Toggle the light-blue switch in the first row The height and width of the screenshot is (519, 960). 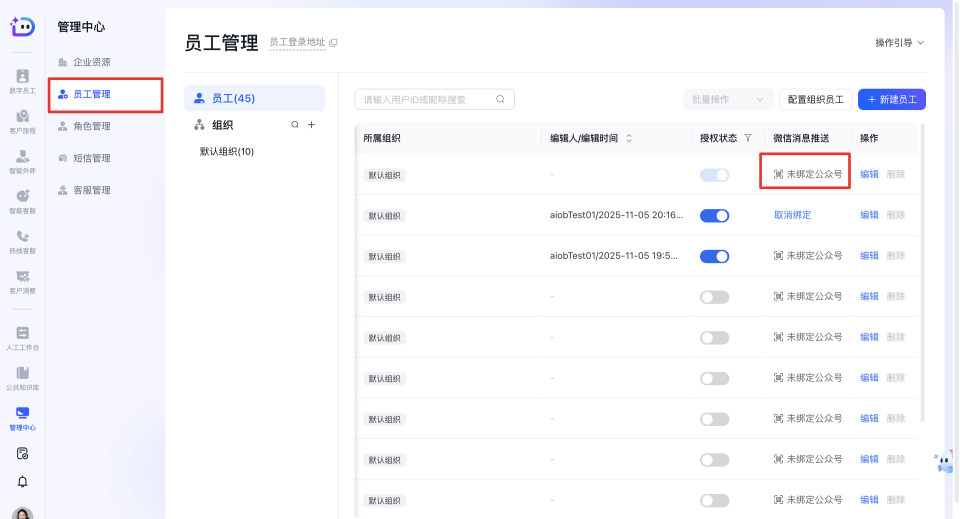(714, 175)
